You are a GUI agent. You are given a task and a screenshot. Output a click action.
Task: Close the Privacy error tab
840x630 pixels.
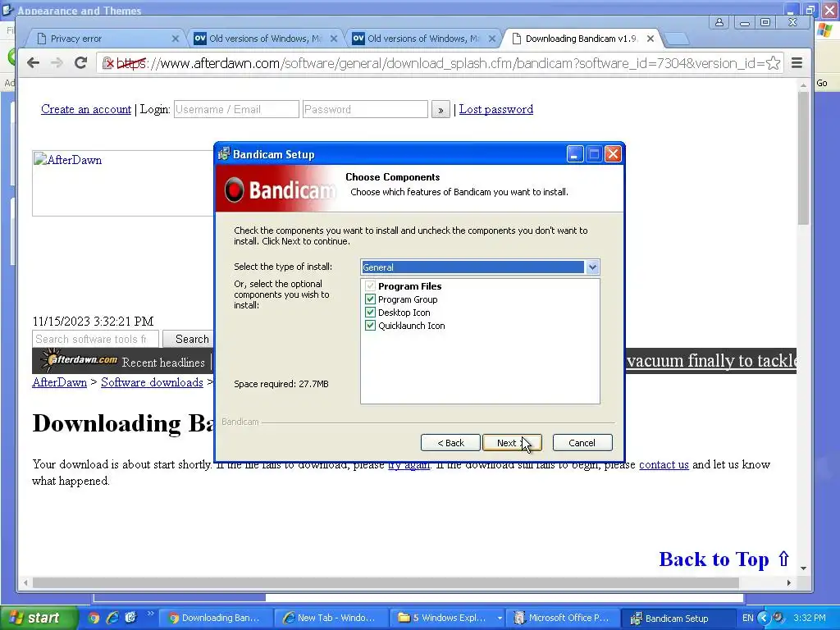pos(176,39)
